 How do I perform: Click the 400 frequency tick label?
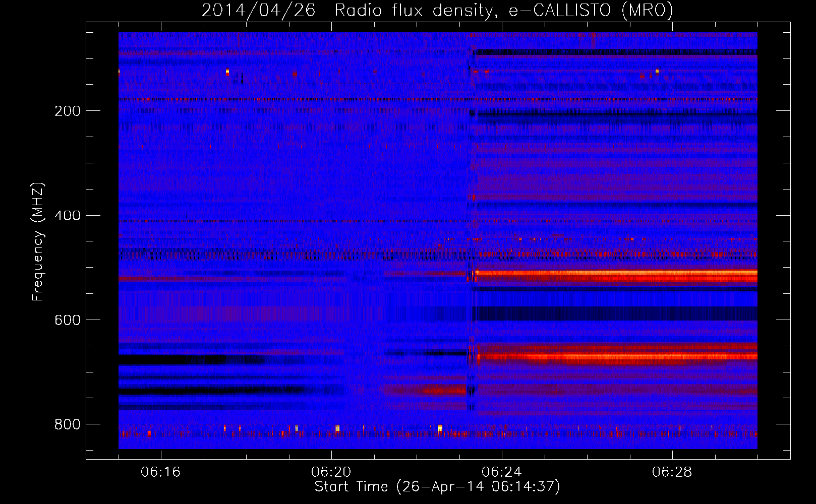(68, 216)
